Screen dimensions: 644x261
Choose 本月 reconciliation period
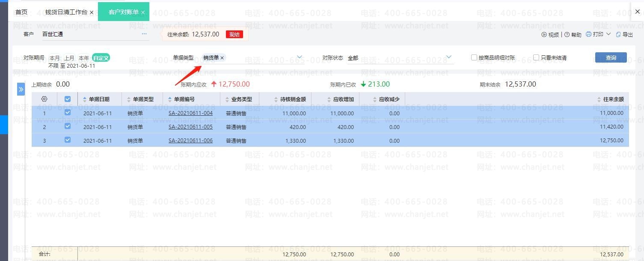pyautogui.click(x=55, y=58)
